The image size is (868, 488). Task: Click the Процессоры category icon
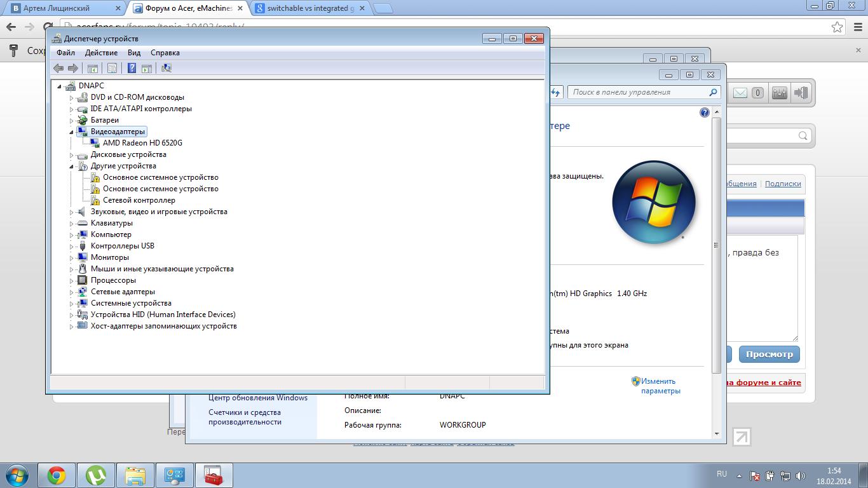tap(82, 280)
